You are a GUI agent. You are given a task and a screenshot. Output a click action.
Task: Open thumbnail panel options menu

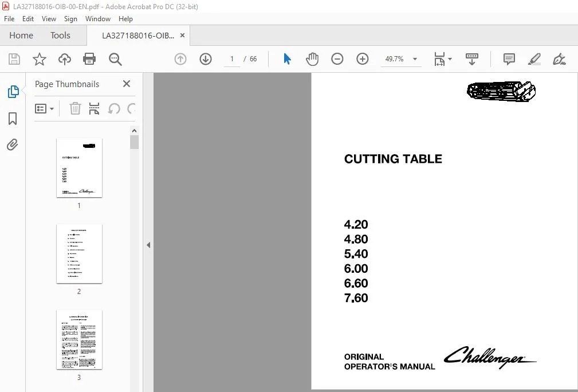click(x=44, y=109)
